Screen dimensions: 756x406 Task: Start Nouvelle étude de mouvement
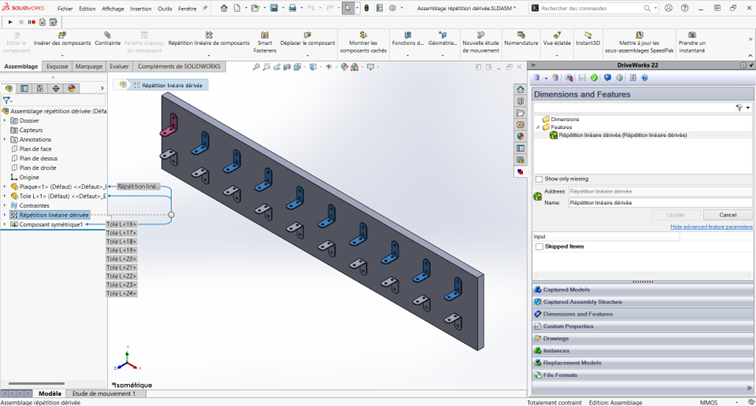(481, 42)
